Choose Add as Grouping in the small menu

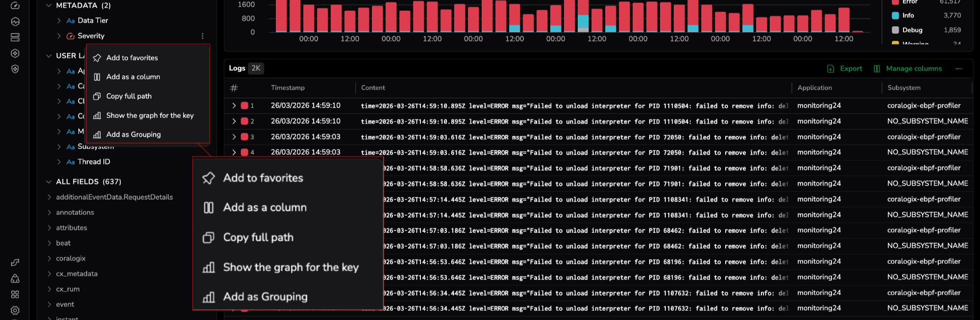(x=133, y=135)
